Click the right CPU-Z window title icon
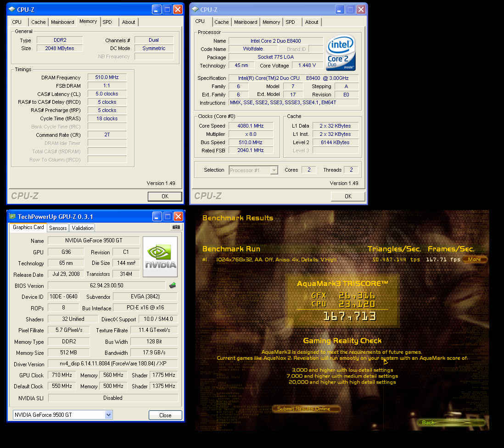 [x=195, y=9]
